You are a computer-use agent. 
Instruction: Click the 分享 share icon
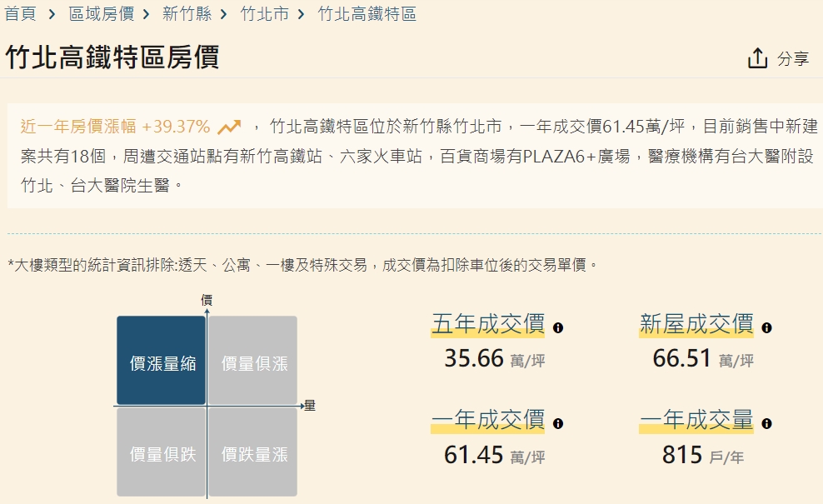[758, 57]
